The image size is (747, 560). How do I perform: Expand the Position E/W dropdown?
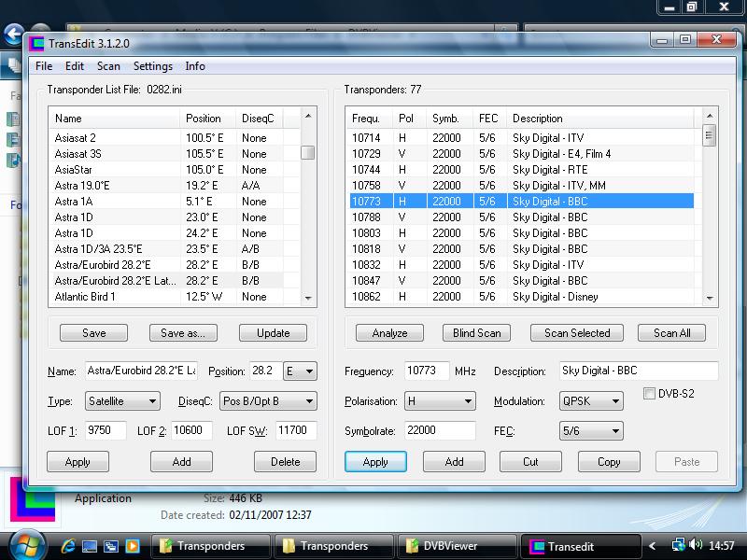(x=300, y=371)
